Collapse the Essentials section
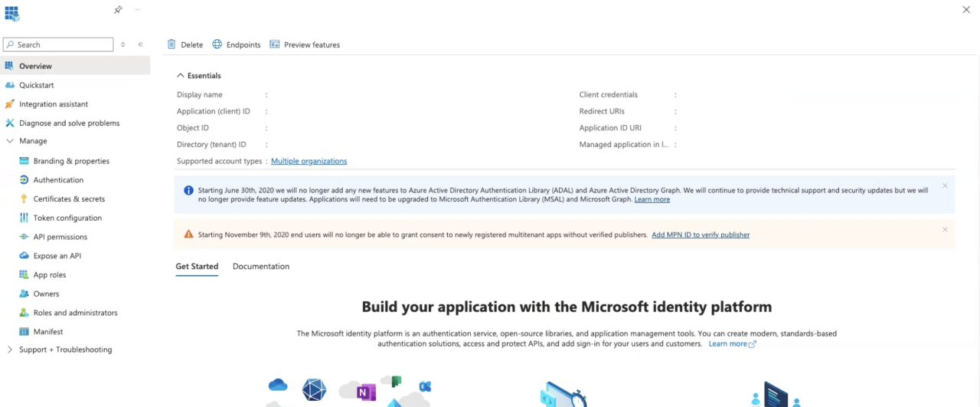Image resolution: width=980 pixels, height=407 pixels. [181, 76]
